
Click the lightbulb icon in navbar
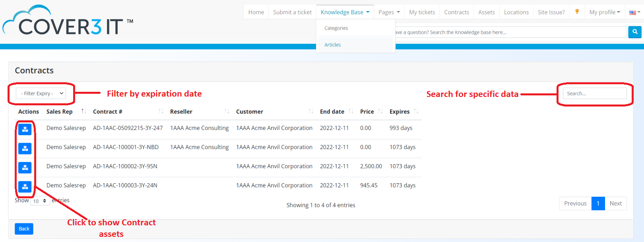click(x=577, y=12)
